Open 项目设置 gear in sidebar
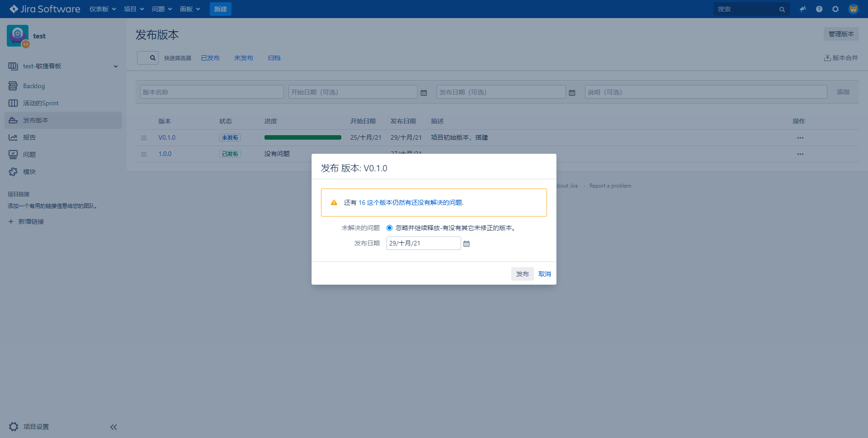The image size is (868, 438). 14,427
